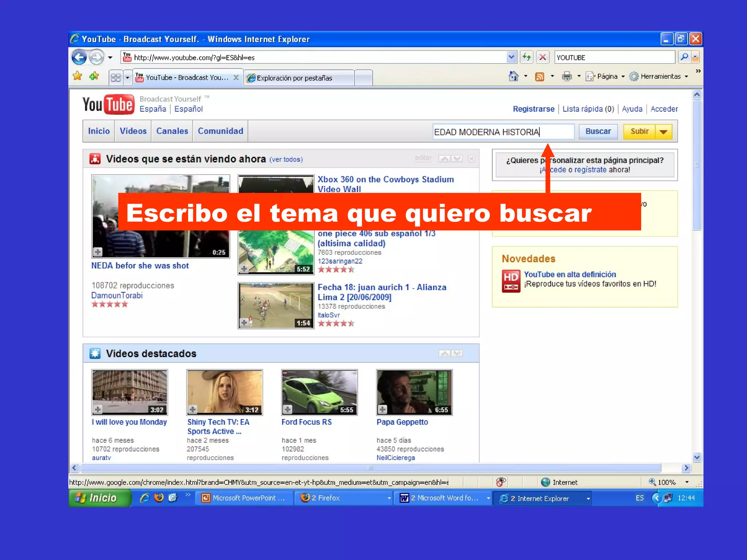747x560 pixels.
Task: Click the Ayuda link
Action: 632,109
